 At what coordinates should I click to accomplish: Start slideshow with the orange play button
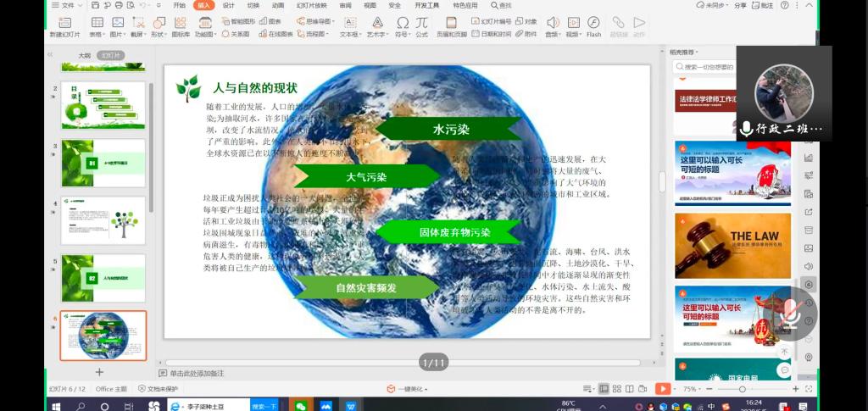(662, 389)
